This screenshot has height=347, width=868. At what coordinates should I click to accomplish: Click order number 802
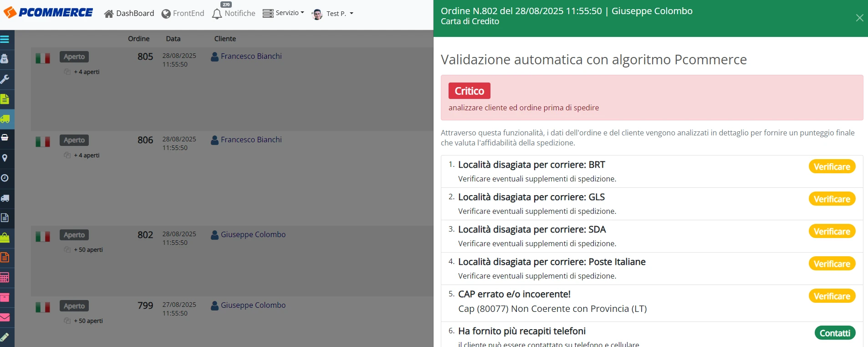[x=145, y=235]
